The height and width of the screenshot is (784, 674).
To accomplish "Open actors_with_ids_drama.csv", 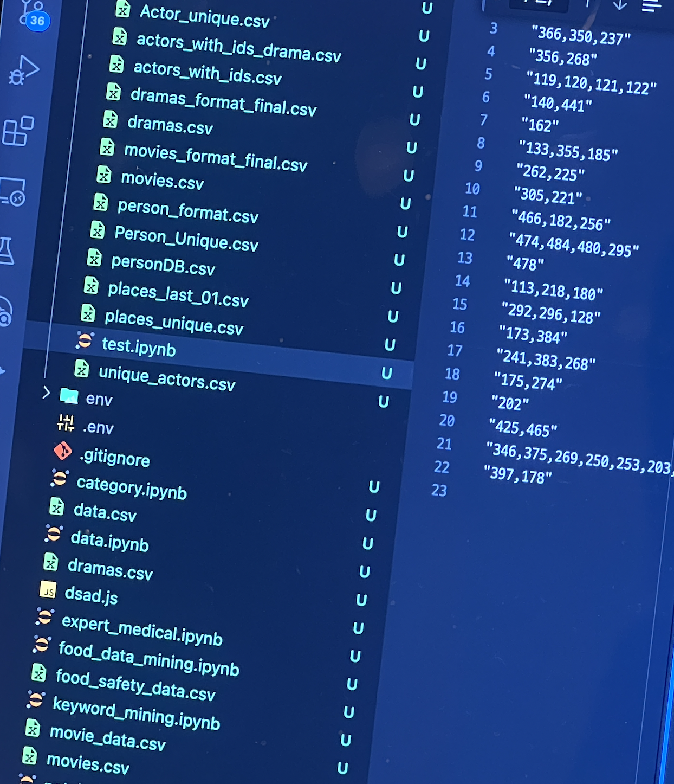I will [238, 48].
